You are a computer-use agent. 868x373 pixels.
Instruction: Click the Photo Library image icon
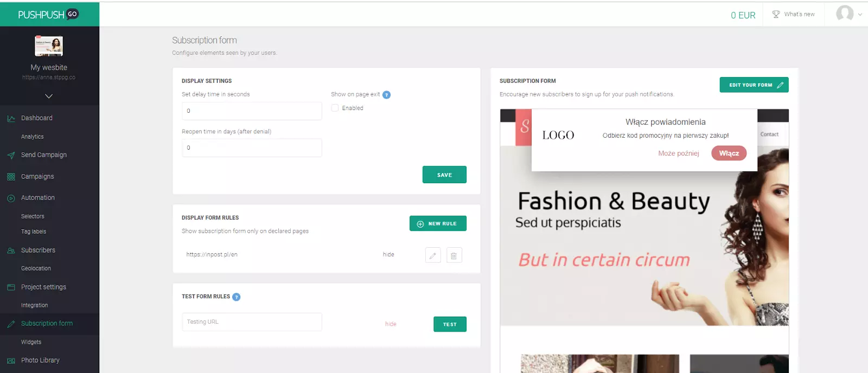11,361
